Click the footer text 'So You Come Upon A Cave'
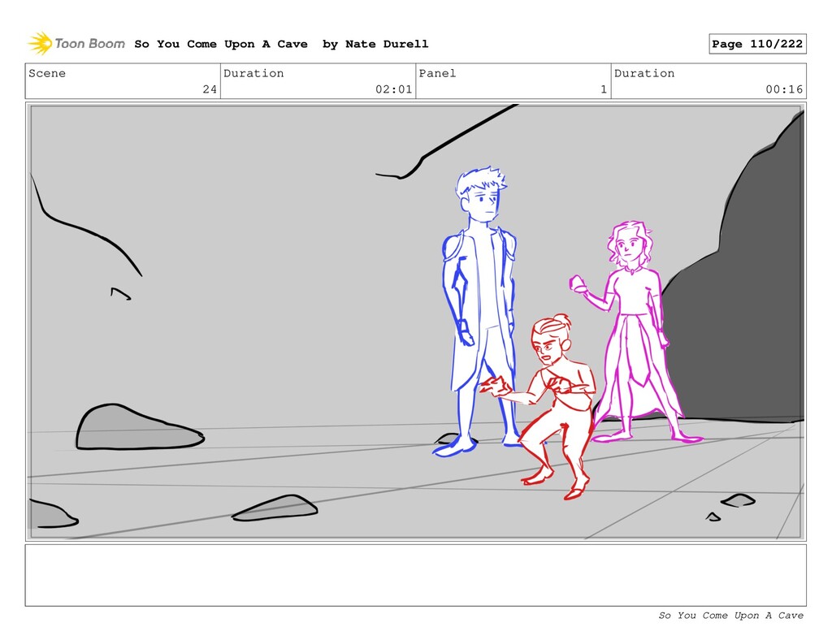Viewport: 832px width, 644px height. coord(730,616)
